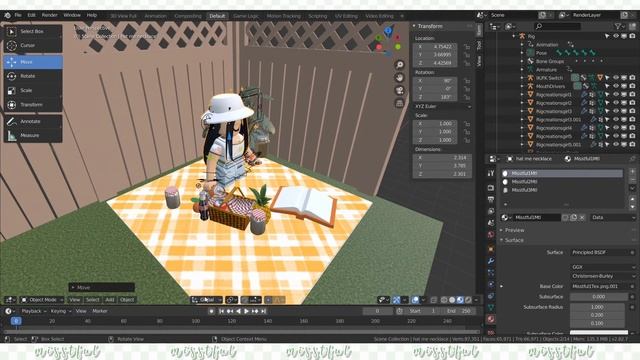Pick the Rotate tool
This screenshot has height=360, width=640.
(33, 76)
